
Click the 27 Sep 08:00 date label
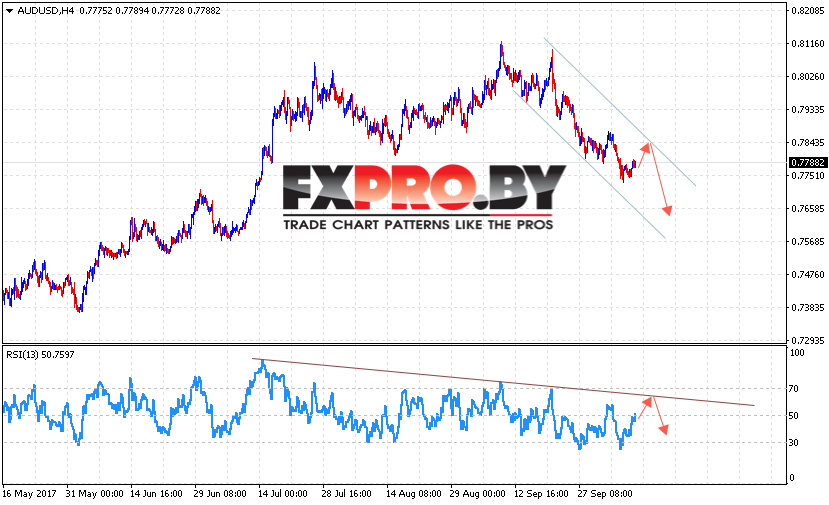(x=605, y=494)
